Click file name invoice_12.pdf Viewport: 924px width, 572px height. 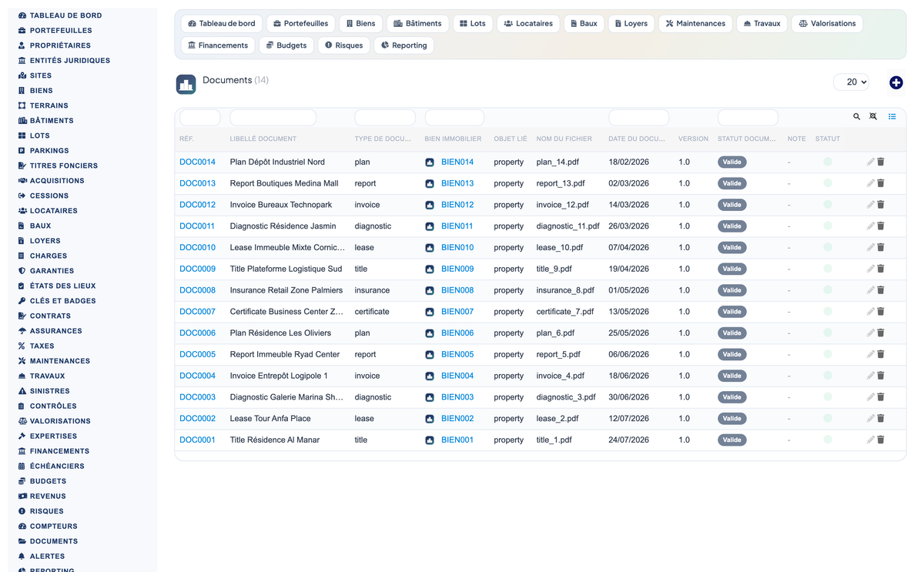(x=563, y=205)
